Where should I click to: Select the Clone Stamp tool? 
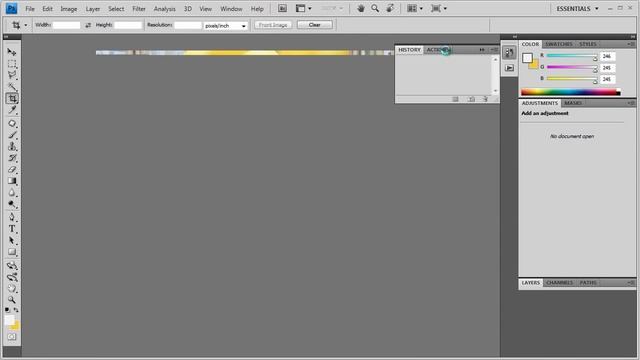tap(12, 146)
